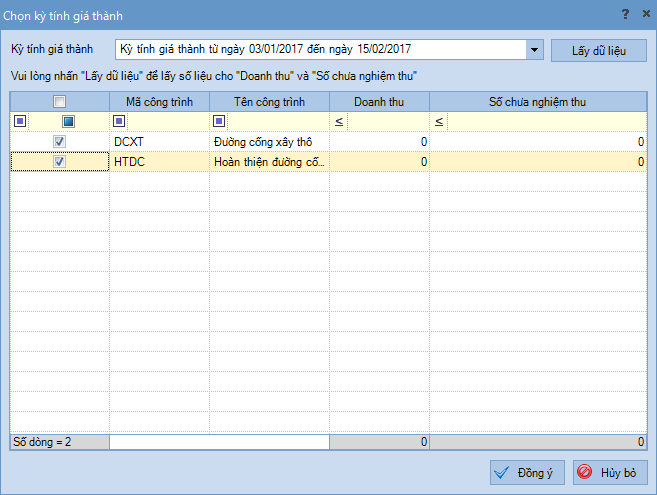Uncheck the DCXT row checkbox
The height and width of the screenshot is (495, 657).
coord(60,142)
